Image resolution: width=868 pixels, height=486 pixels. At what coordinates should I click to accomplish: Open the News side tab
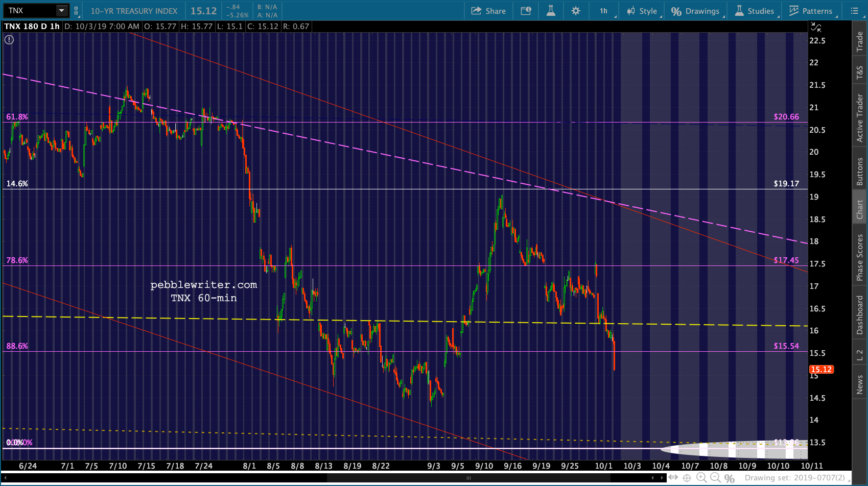[860, 384]
